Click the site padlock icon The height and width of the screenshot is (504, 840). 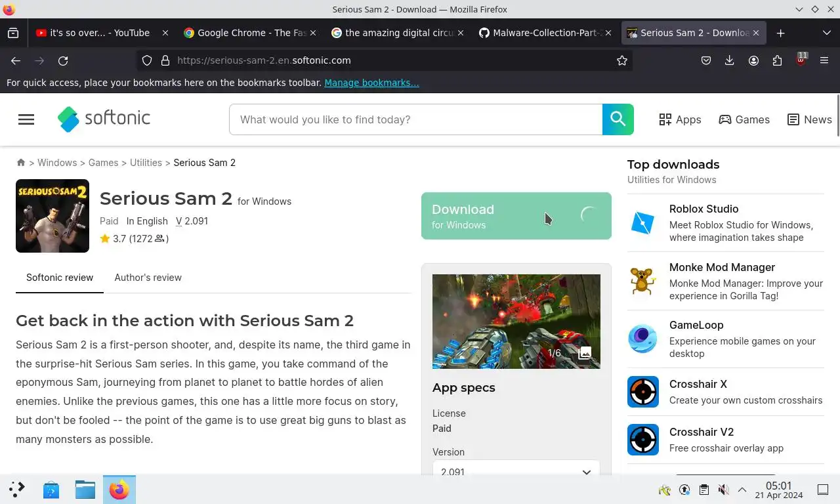click(x=165, y=60)
